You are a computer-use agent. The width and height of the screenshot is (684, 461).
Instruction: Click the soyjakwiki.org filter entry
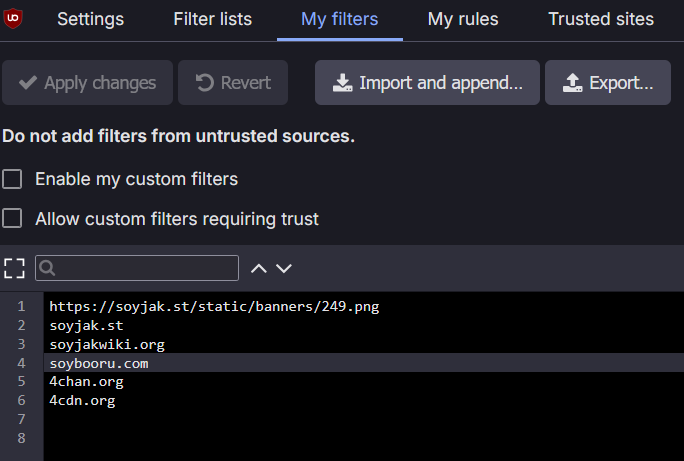coord(107,345)
